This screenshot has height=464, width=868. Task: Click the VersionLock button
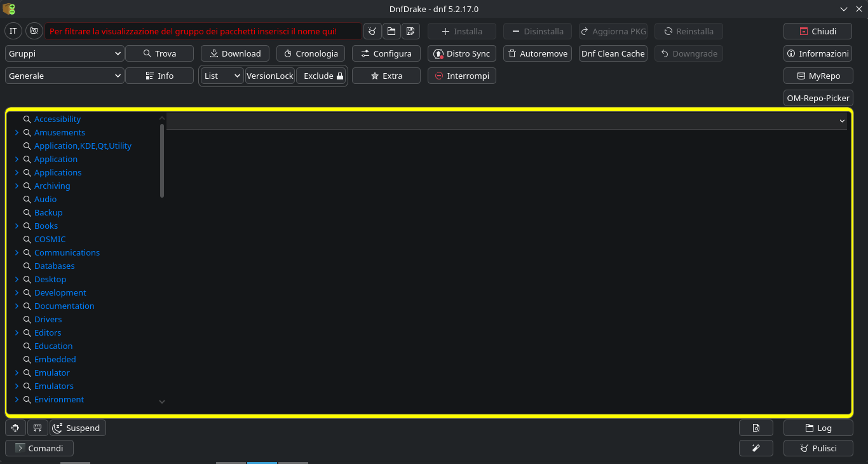pyautogui.click(x=269, y=76)
